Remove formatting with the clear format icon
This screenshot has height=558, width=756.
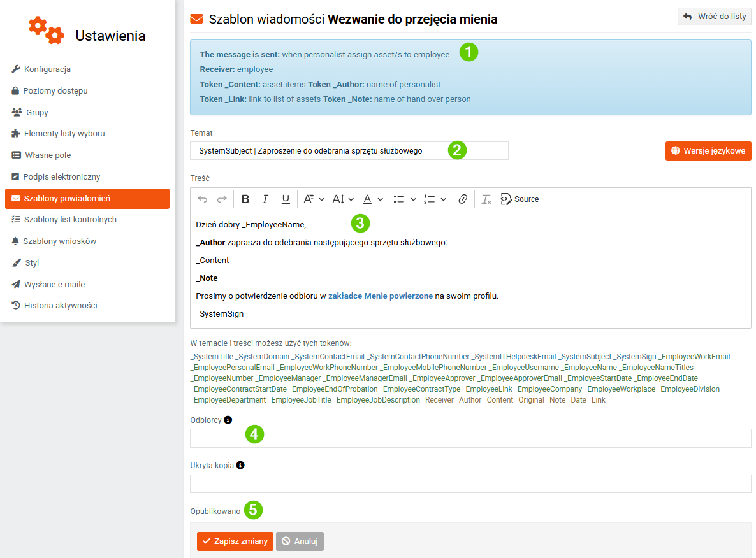pyautogui.click(x=486, y=199)
